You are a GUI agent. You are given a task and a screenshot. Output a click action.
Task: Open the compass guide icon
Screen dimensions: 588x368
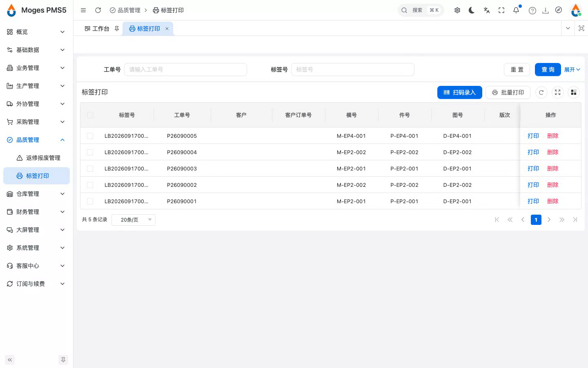[x=559, y=10]
